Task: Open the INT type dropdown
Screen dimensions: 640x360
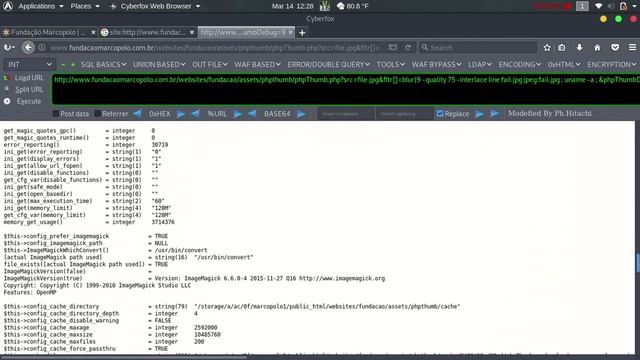Action: point(29,64)
